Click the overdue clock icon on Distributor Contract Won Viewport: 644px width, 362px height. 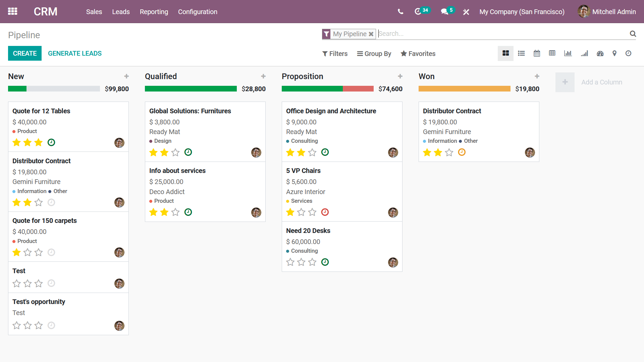(461, 152)
